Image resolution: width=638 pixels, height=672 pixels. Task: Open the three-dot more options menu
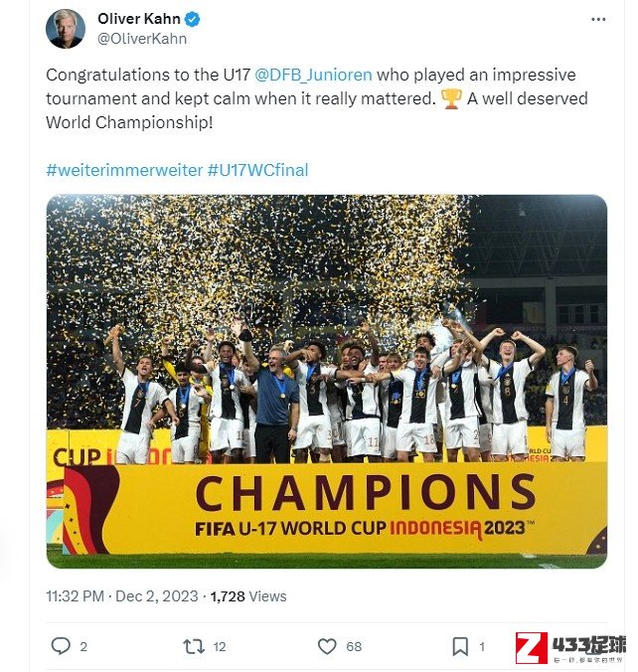[x=598, y=19]
